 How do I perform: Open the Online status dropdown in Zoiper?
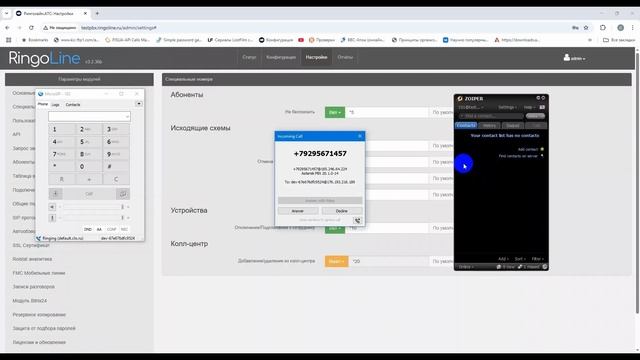[466, 267]
